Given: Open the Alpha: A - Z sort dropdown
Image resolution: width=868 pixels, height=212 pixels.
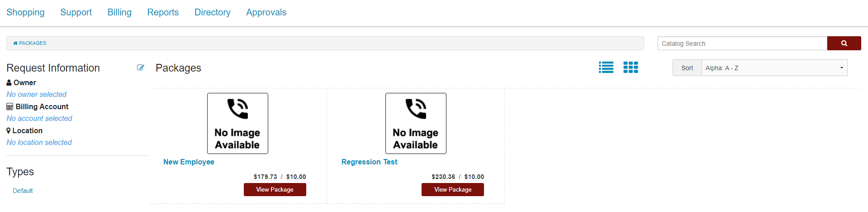Looking at the screenshot, I should click(774, 68).
